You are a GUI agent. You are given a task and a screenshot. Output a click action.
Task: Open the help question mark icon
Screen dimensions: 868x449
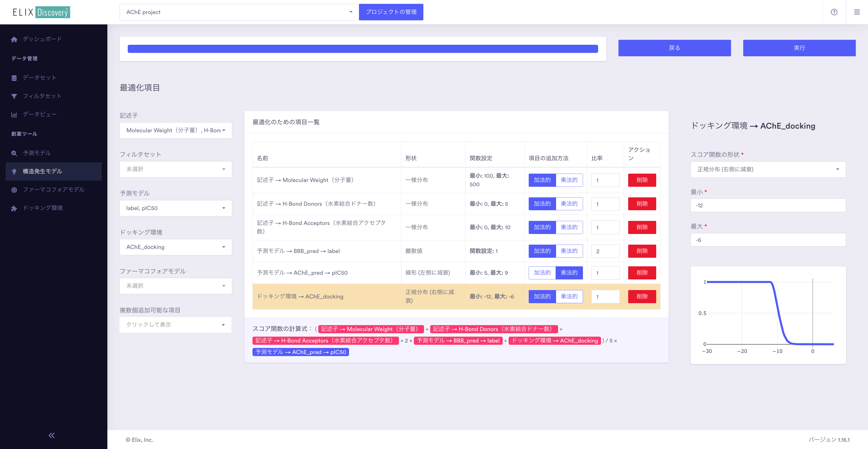[834, 12]
